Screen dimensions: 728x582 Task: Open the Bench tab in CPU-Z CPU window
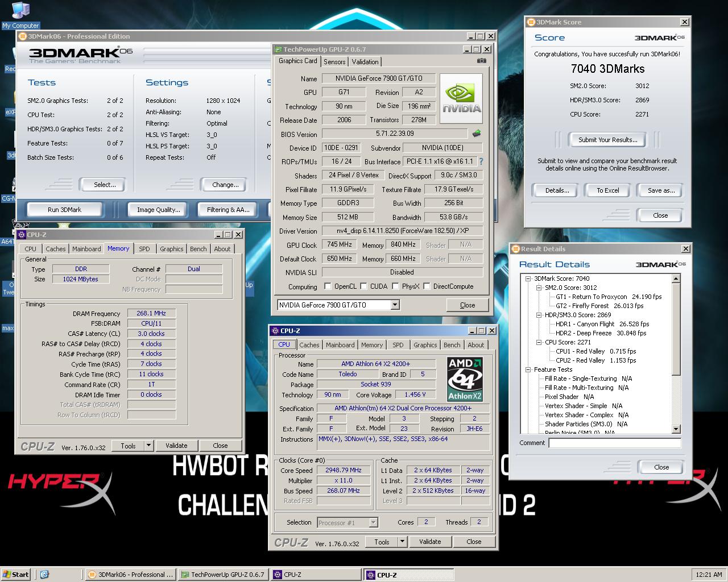pyautogui.click(x=452, y=345)
